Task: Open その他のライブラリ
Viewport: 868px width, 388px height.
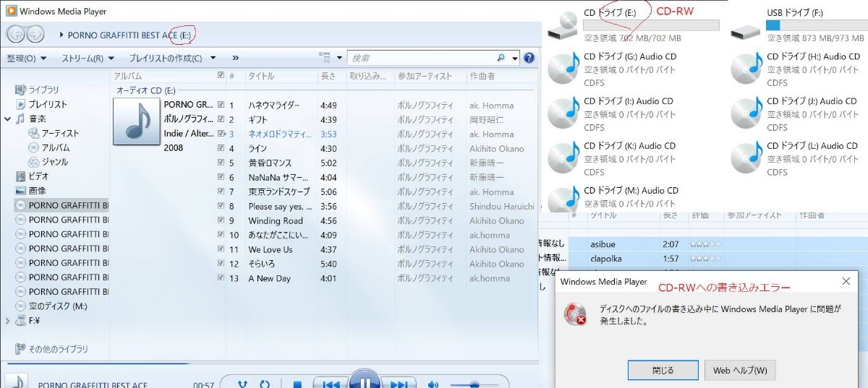Action: 51,349
